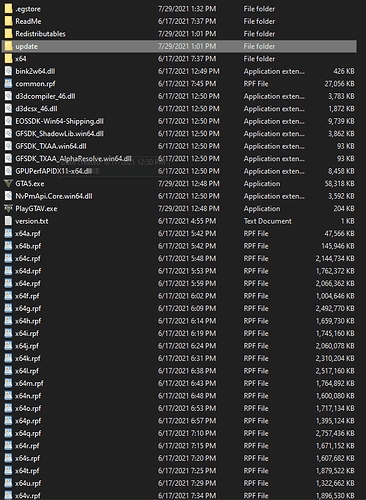The image size is (366, 500).
Task: Click the x64q.rpf file icon
Action: pos(8,433)
